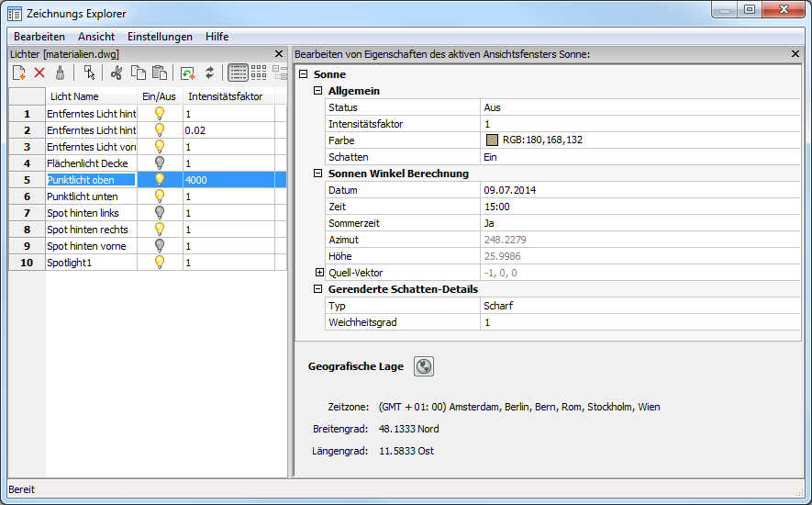Click the Farbe RGB color swatch
Screen dimensions: 812x505
[x=492, y=140]
